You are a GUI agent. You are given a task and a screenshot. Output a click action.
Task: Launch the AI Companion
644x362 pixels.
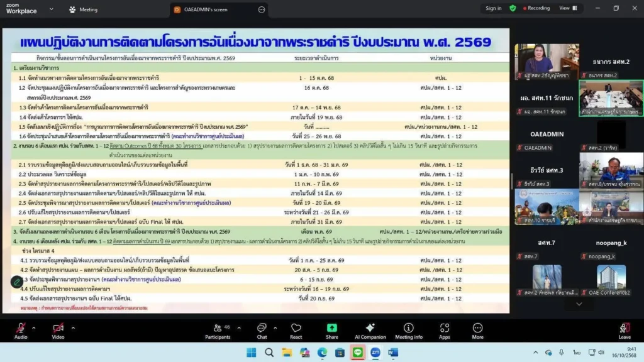(370, 331)
